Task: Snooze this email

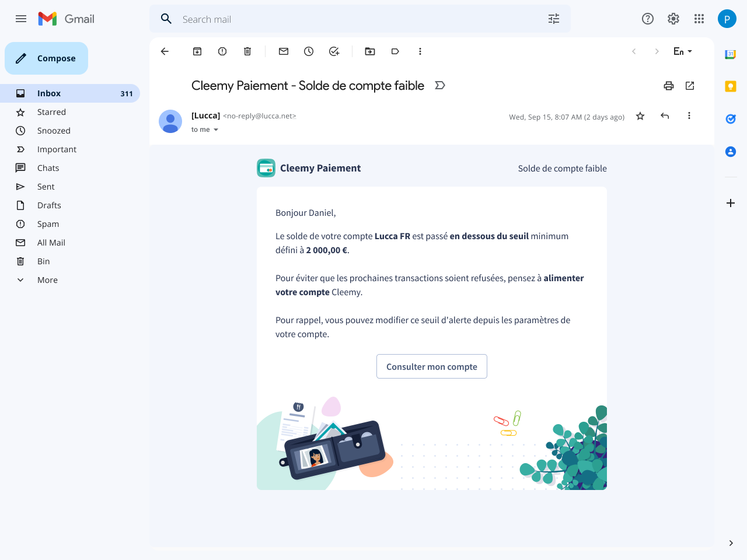Action: coord(309,51)
